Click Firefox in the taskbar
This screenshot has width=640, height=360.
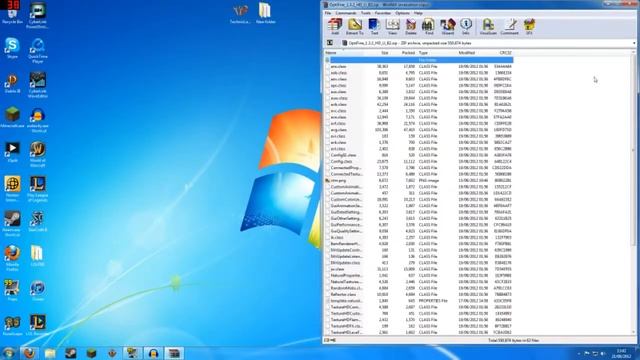click(29, 353)
